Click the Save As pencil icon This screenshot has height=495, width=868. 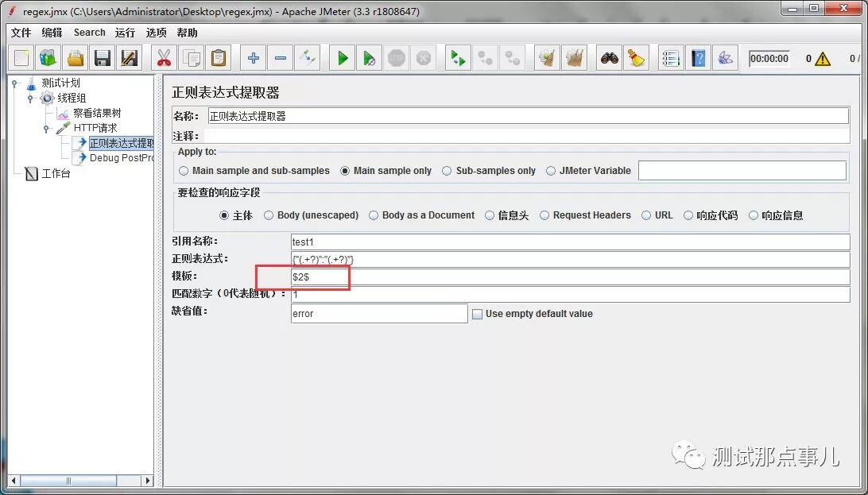pos(129,58)
